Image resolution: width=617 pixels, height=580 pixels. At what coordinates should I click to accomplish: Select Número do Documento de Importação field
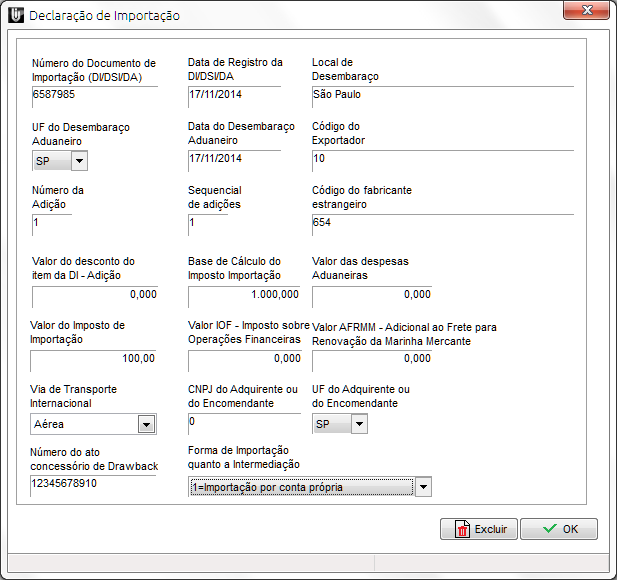[x=94, y=95]
